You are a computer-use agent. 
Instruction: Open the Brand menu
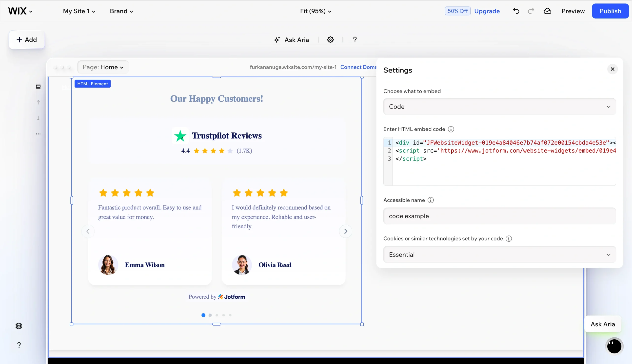tap(121, 11)
